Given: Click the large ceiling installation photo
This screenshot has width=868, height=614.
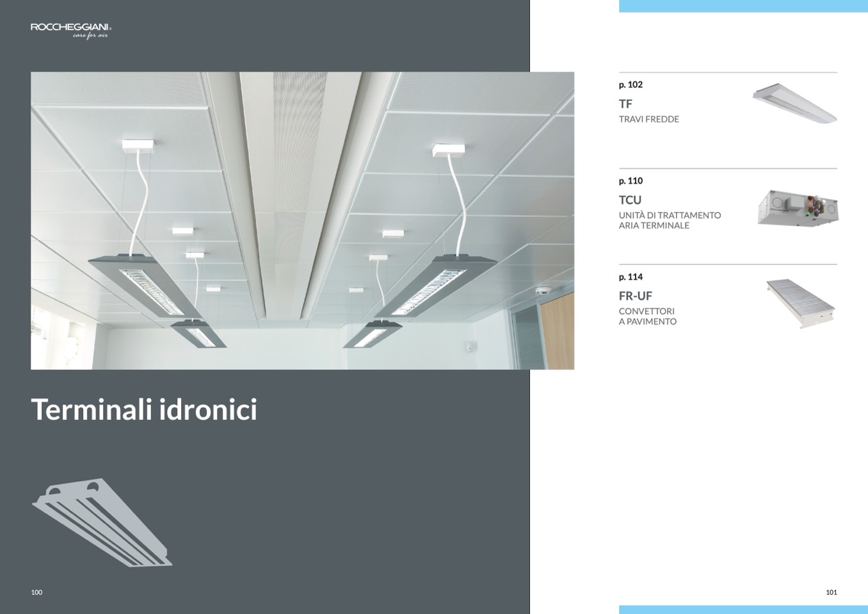Looking at the screenshot, I should (302, 220).
